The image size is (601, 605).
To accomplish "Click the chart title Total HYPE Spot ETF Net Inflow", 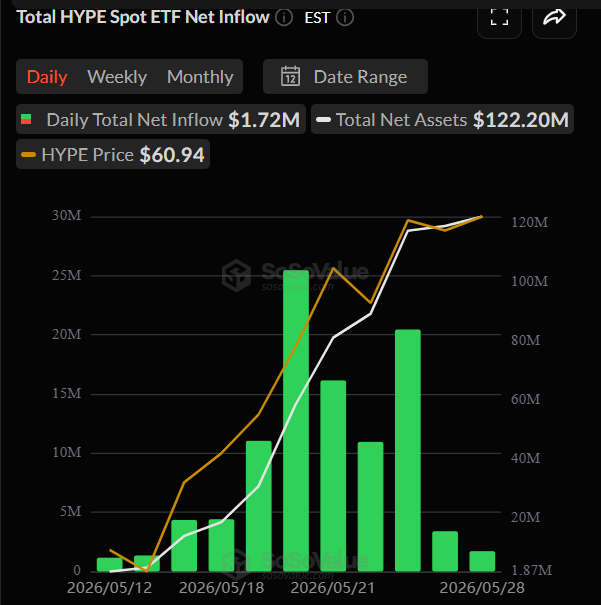I will point(143,17).
